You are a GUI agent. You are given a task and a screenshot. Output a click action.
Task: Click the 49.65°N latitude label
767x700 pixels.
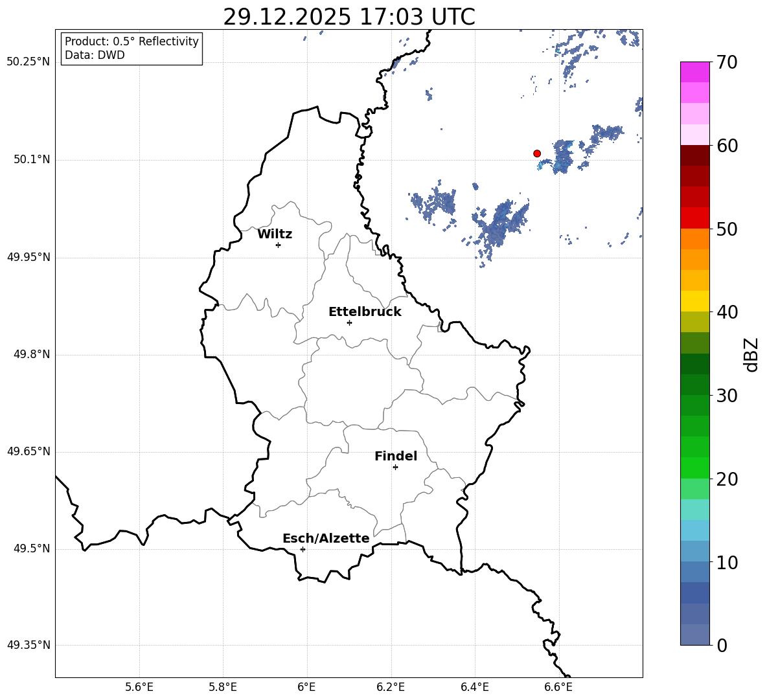point(29,451)
